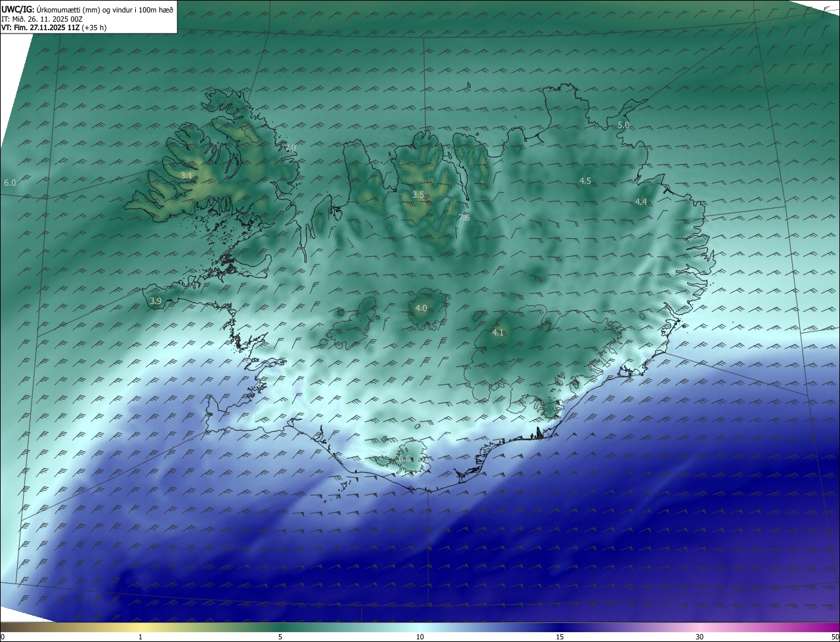This screenshot has width=840, height=642.
Task: Click the '15' tick on the color scale
Action: click(560, 637)
